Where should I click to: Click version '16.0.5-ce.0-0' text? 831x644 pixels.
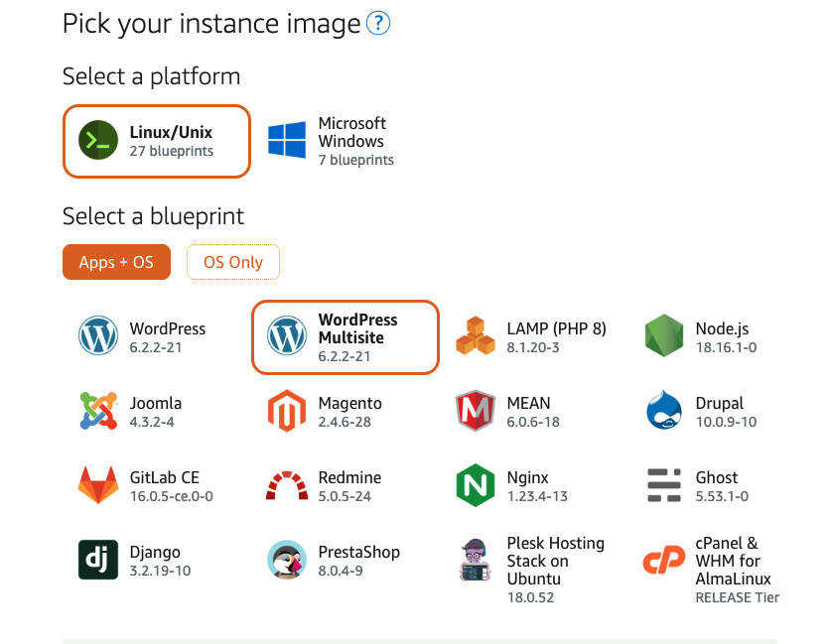[171, 497]
